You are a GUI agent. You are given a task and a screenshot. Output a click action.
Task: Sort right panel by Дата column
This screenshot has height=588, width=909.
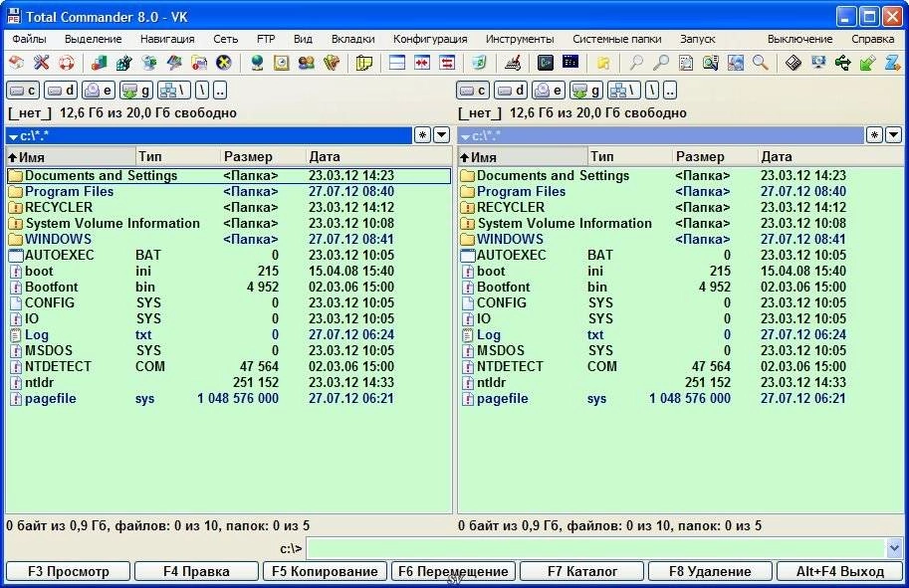830,156
